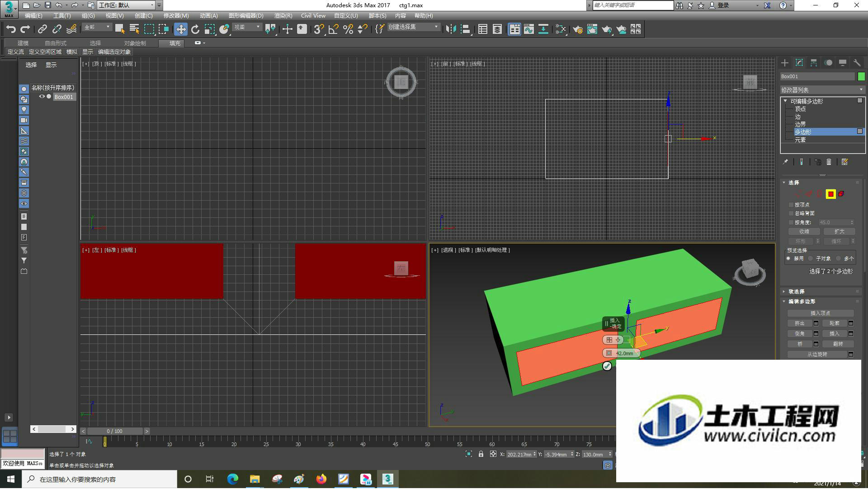Open the Create command panel tab
The width and height of the screenshot is (868, 489).
coord(785,63)
